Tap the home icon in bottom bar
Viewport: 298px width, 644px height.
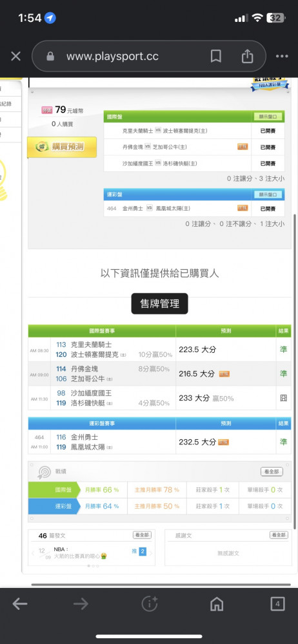pos(217,603)
